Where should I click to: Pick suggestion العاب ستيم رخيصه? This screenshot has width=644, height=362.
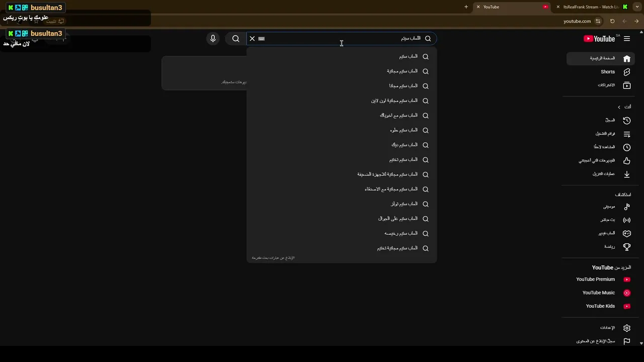pyautogui.click(x=342, y=233)
